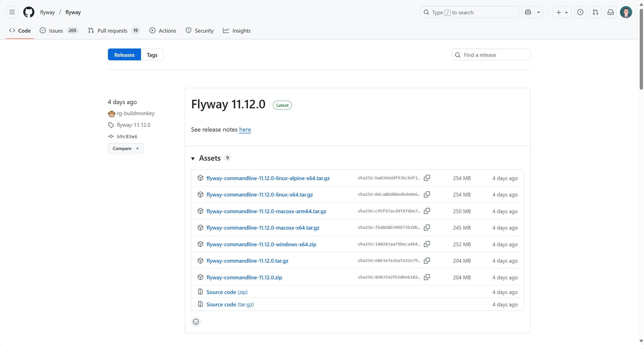644x345 pixels.
Task: Open the notifications inbox icon
Action: (x=611, y=12)
